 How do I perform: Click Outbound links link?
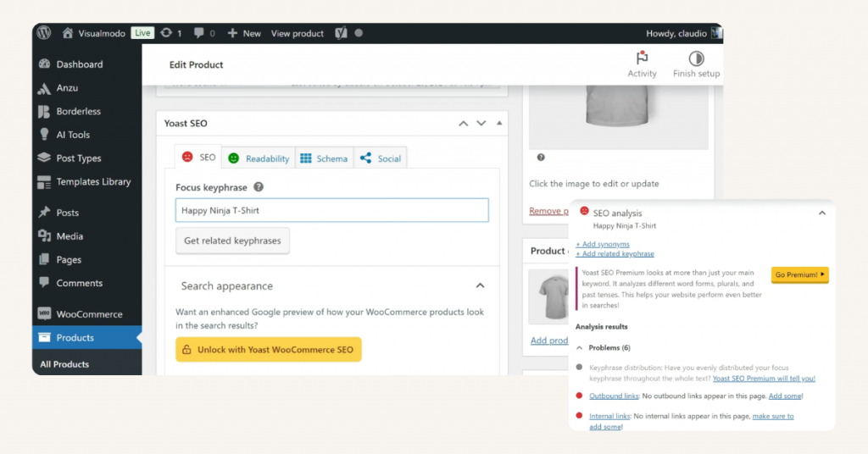pos(614,396)
